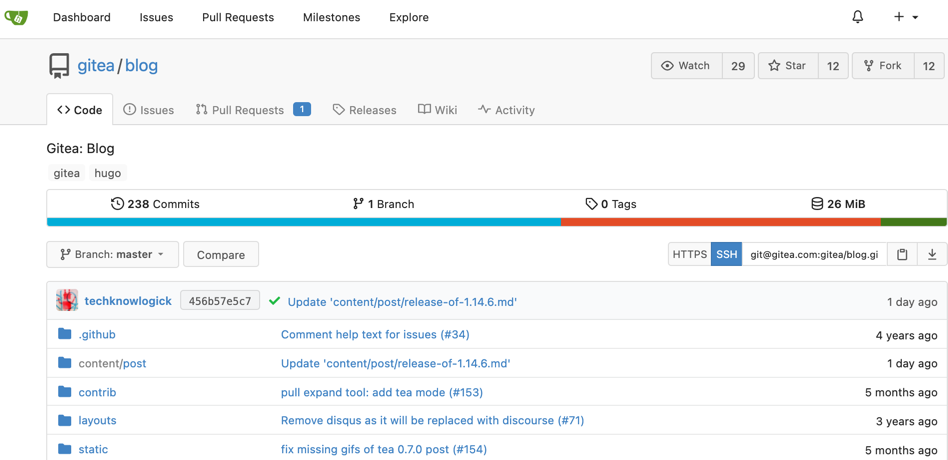Open the plus create-new dropdown
The width and height of the screenshot is (948, 460).
pos(906,17)
